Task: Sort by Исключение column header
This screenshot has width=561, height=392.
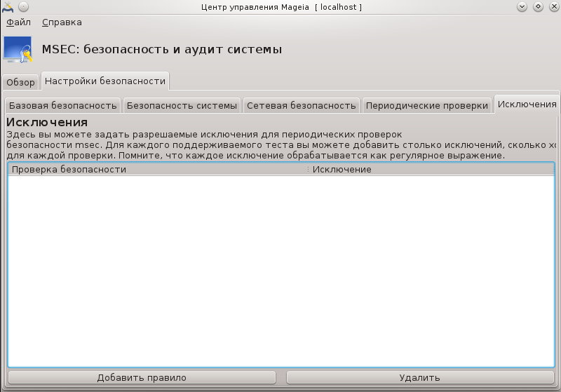Action: point(431,169)
